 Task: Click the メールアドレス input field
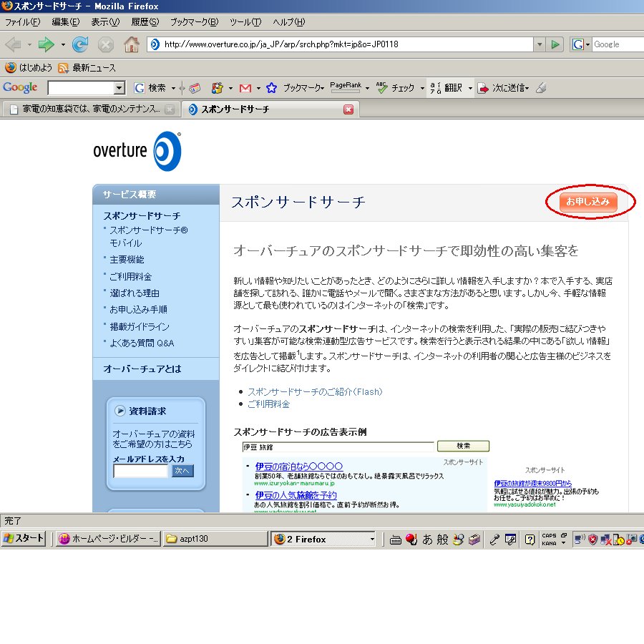(x=141, y=471)
